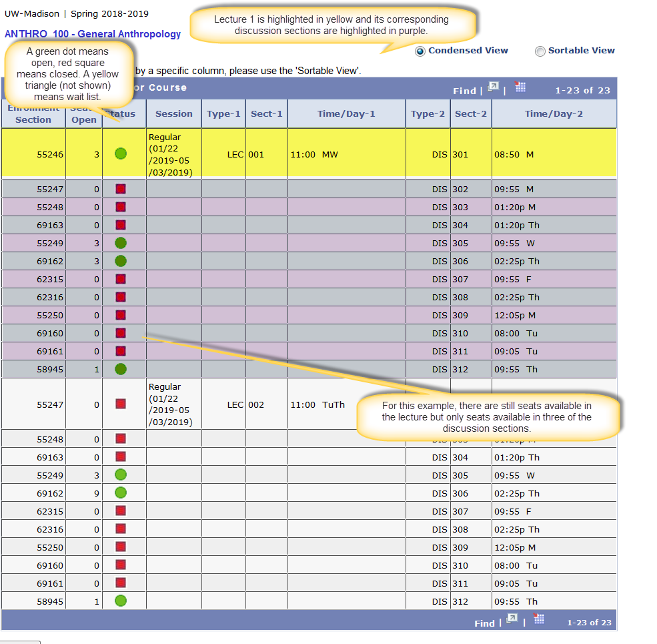Click the top Find link

point(464,91)
